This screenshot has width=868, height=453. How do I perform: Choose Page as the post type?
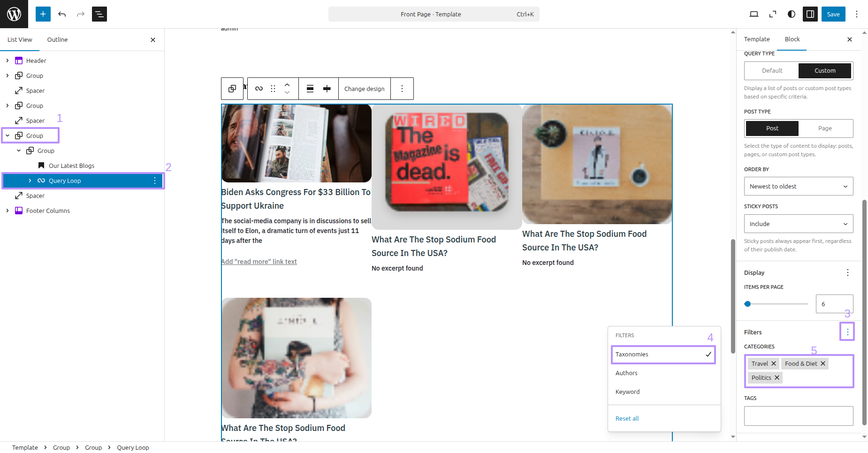tap(825, 128)
